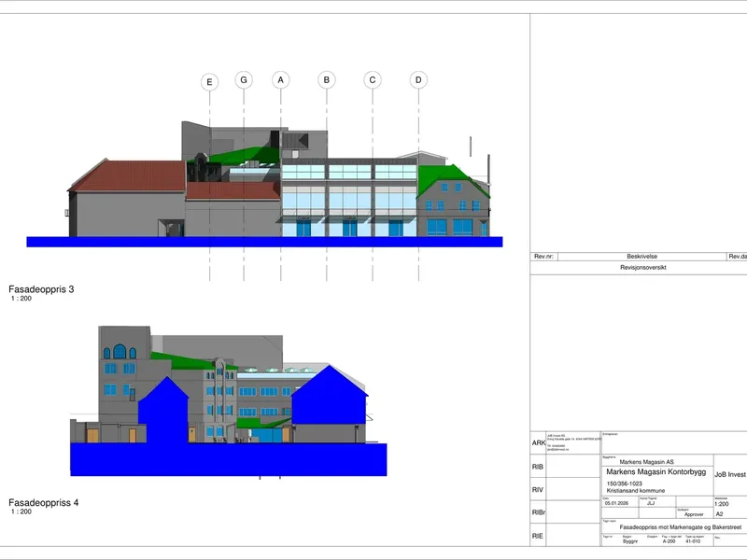
Task: Click the 'RIE' discipline label
Action: point(538,536)
